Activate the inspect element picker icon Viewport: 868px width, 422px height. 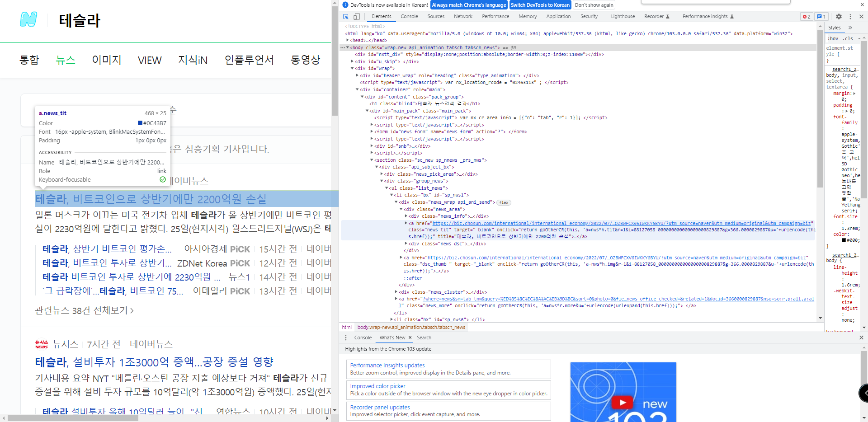click(346, 16)
